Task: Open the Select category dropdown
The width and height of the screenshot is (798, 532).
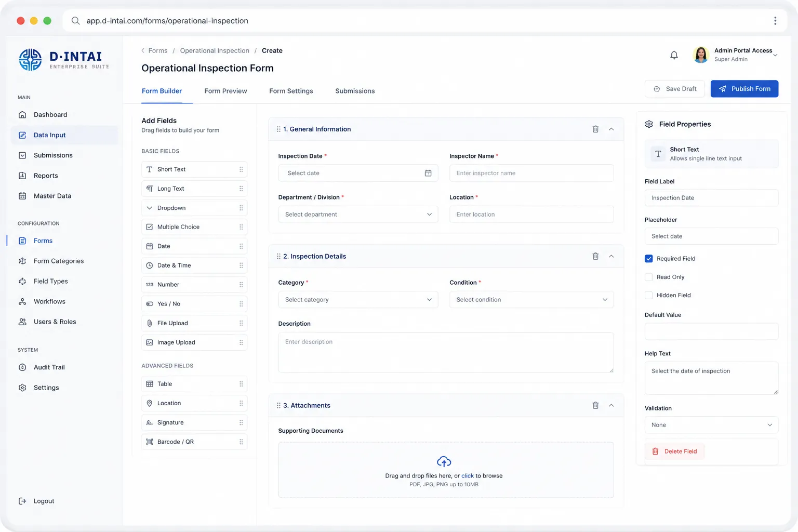Action: 358,300
